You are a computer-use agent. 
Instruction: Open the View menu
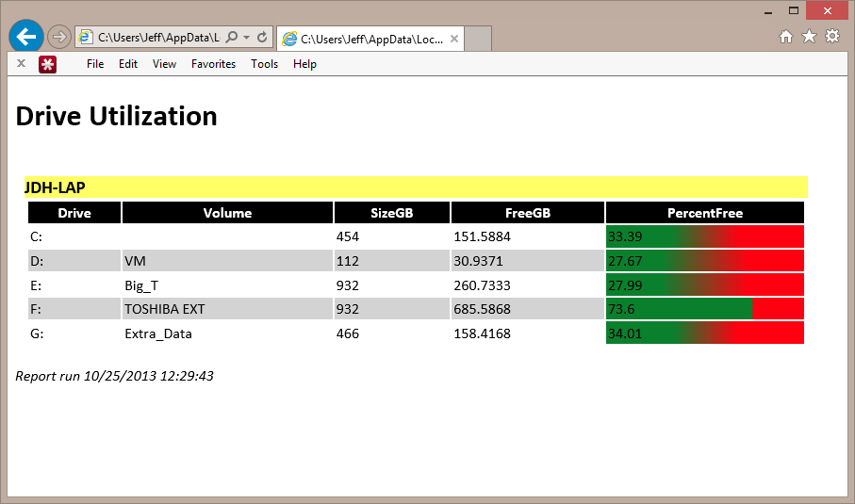pyautogui.click(x=164, y=64)
